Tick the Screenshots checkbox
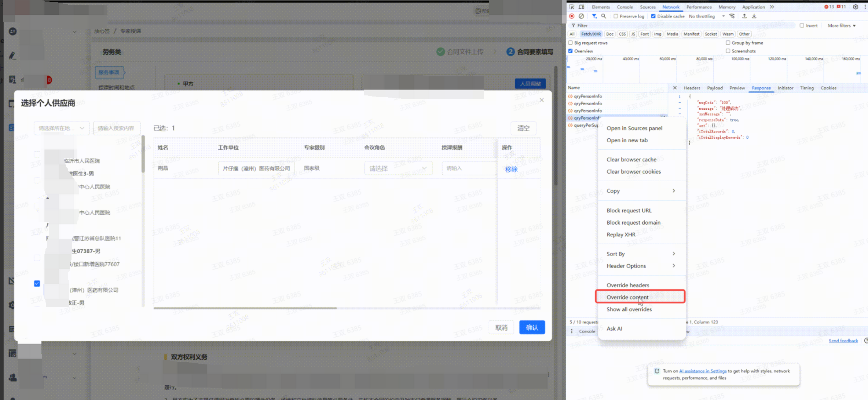868x400 pixels. [x=728, y=51]
